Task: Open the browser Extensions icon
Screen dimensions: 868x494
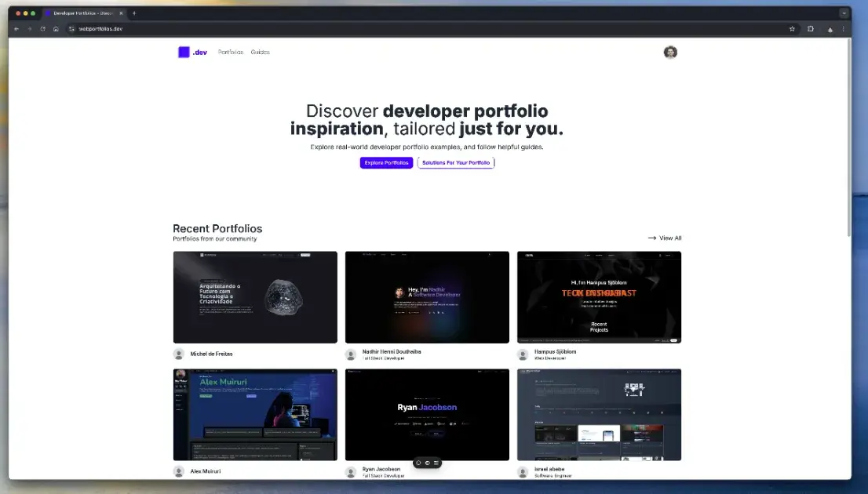Action: pyautogui.click(x=810, y=28)
